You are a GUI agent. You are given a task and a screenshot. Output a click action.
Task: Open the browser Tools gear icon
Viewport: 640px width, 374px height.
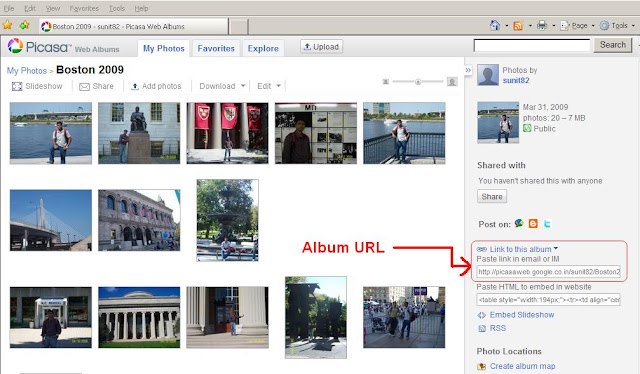tap(604, 26)
